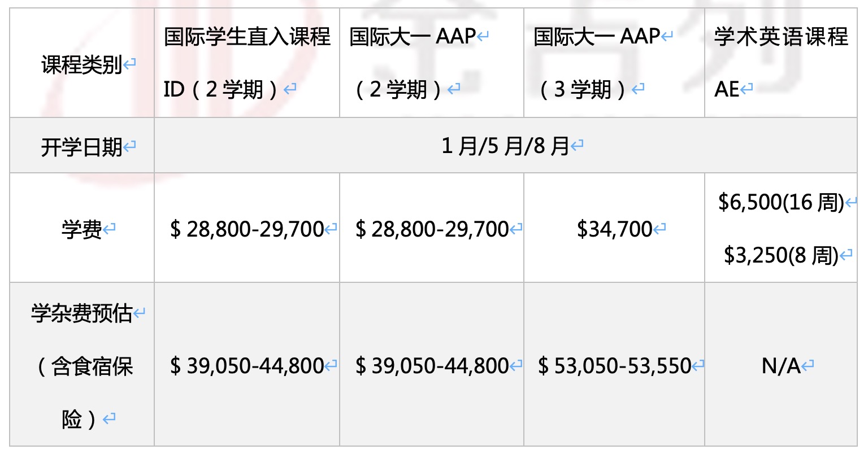The image size is (868, 454).
Task: Click the 学费 row label
Action: tap(82, 229)
